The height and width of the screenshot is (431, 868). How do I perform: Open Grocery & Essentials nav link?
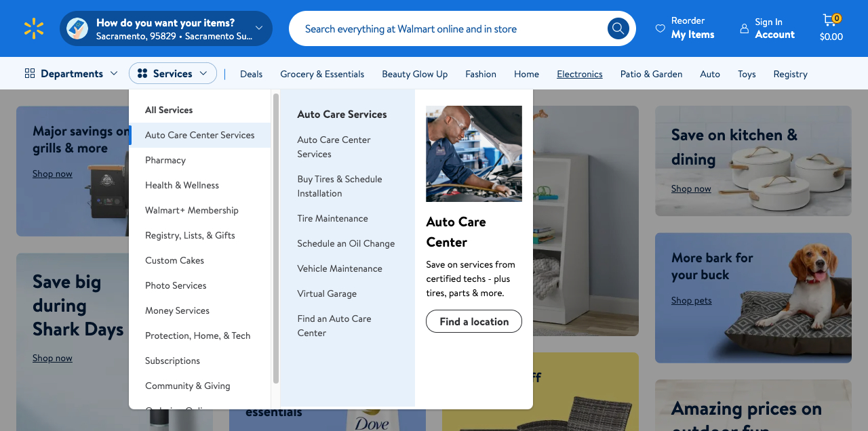322,74
